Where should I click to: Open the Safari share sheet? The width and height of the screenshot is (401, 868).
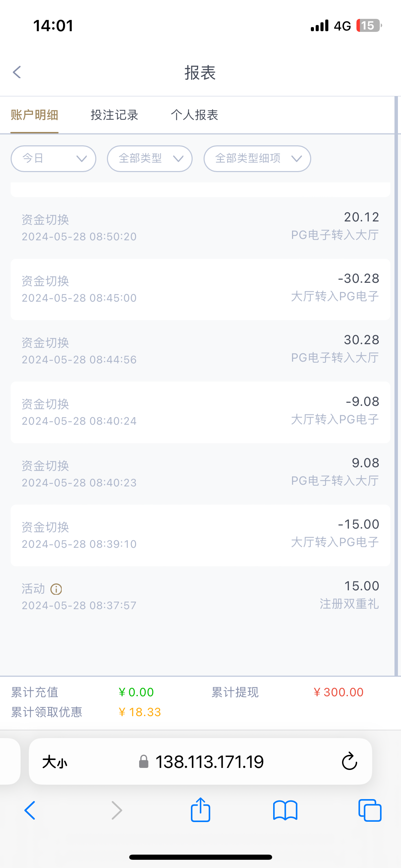[200, 810]
